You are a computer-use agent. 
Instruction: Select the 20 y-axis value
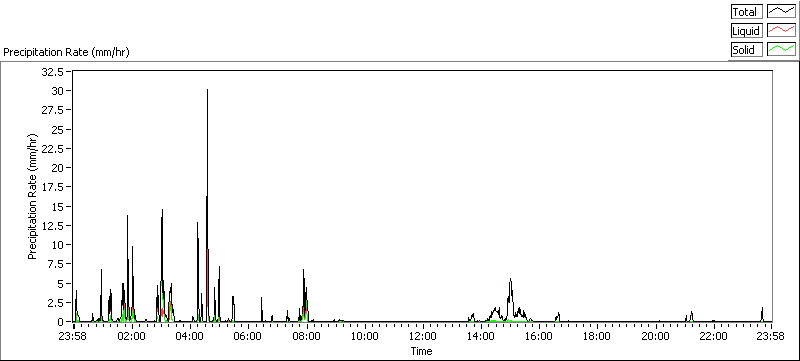pyautogui.click(x=58, y=168)
